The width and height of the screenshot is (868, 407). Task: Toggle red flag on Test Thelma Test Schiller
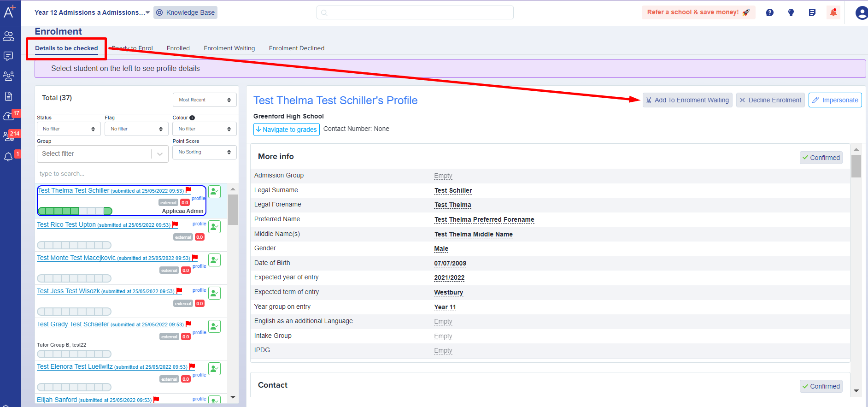point(188,190)
